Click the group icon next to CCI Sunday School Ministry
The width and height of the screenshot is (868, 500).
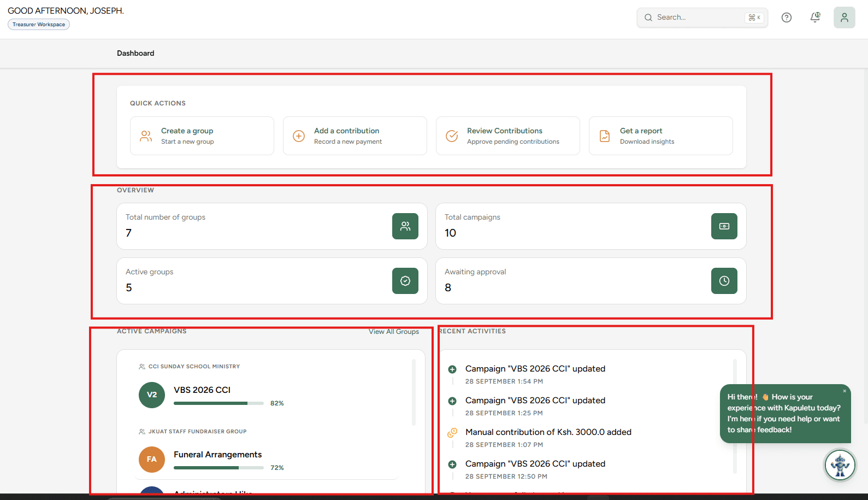pos(142,367)
